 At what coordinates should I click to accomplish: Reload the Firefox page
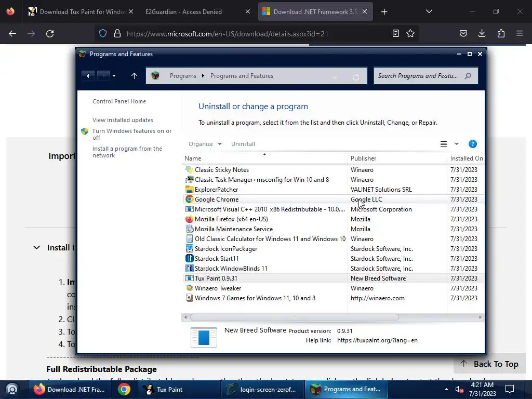[x=50, y=34]
